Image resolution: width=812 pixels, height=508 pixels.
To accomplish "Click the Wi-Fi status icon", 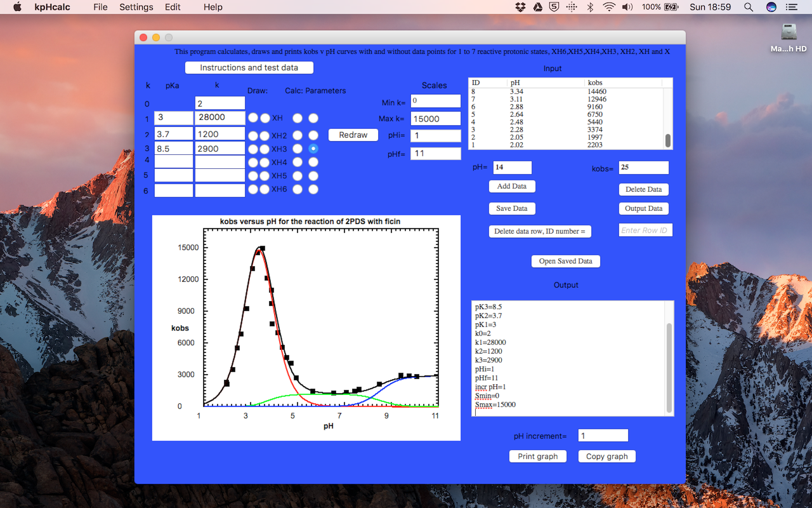I will pyautogui.click(x=609, y=7).
